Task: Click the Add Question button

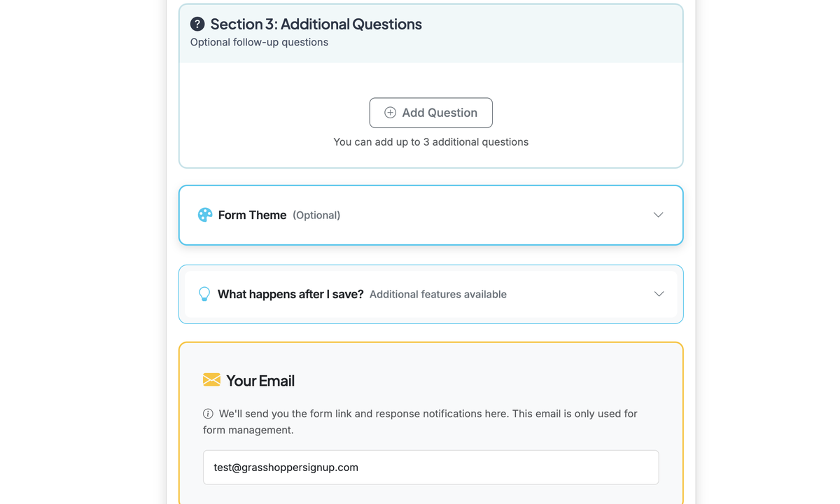Action: coord(430,113)
